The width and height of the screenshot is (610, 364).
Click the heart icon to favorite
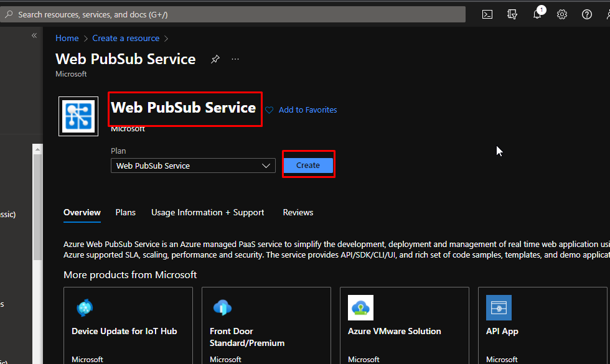click(x=270, y=110)
